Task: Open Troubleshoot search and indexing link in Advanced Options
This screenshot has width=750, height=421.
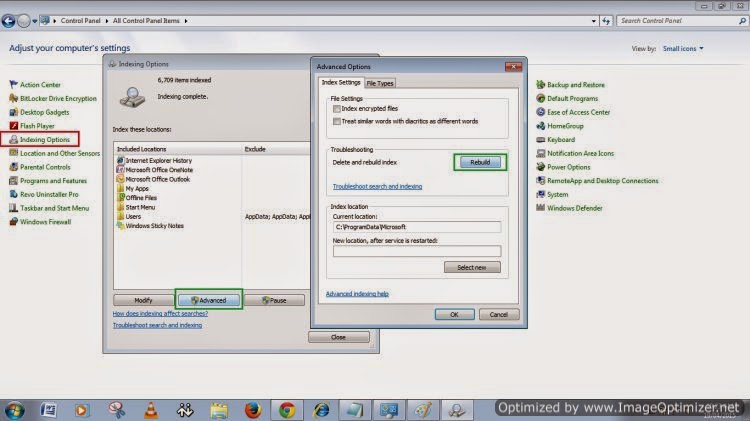Action: [377, 187]
